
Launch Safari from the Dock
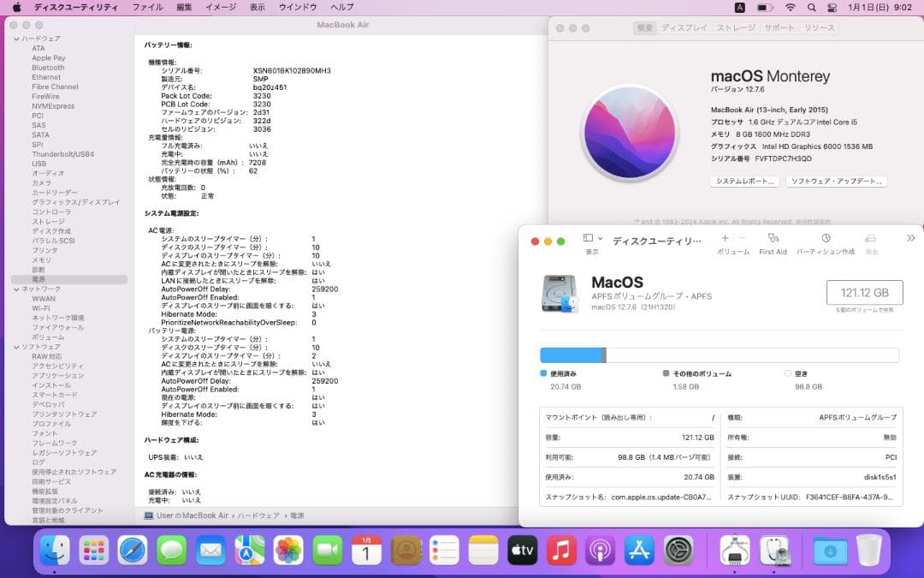pos(133,551)
